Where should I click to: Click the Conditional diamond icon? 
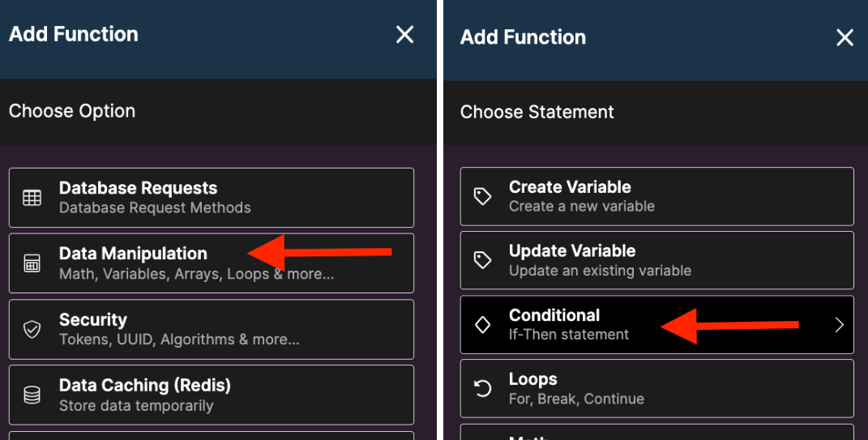pos(483,324)
